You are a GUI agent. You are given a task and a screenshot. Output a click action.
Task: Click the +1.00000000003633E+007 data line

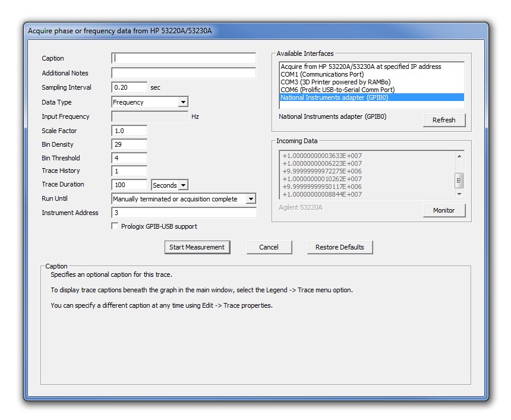click(x=322, y=156)
